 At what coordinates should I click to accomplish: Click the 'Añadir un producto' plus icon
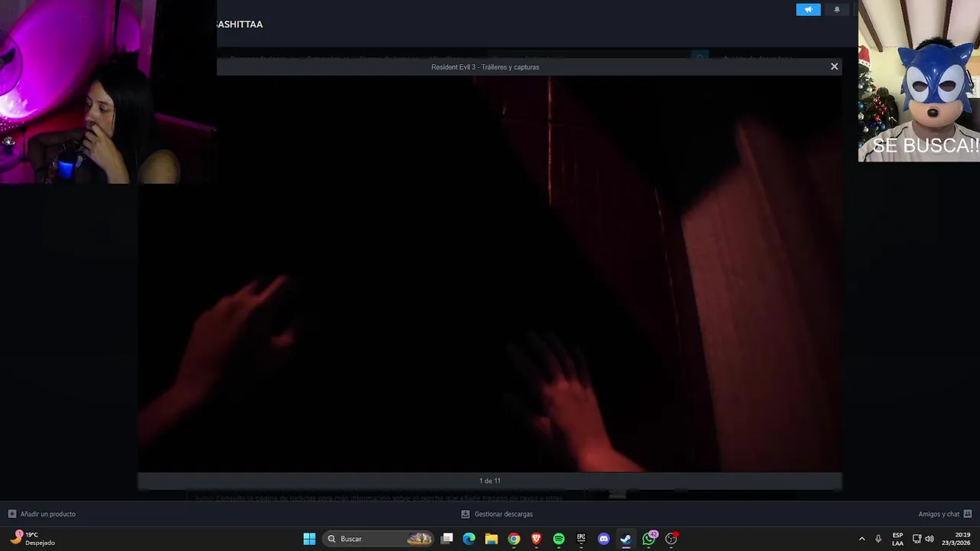point(11,514)
